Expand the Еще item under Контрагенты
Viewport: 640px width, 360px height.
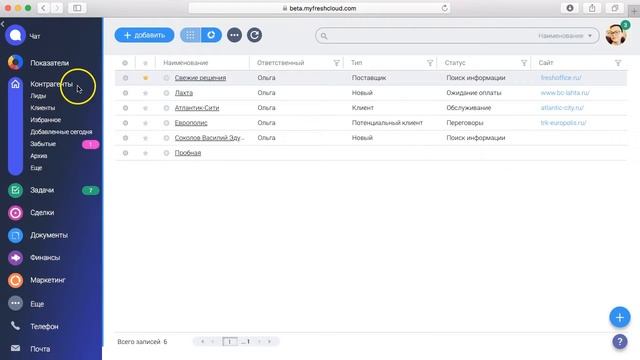click(x=36, y=168)
